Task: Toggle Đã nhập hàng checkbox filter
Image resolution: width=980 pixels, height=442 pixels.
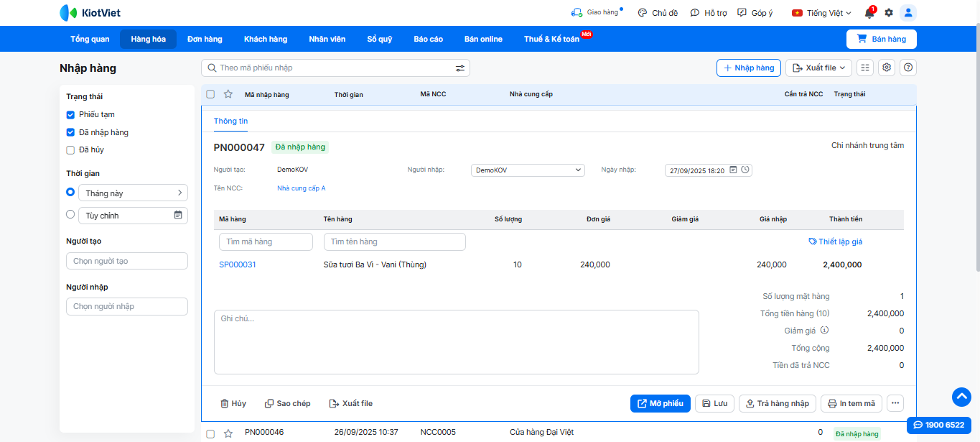Action: pyautogui.click(x=70, y=132)
